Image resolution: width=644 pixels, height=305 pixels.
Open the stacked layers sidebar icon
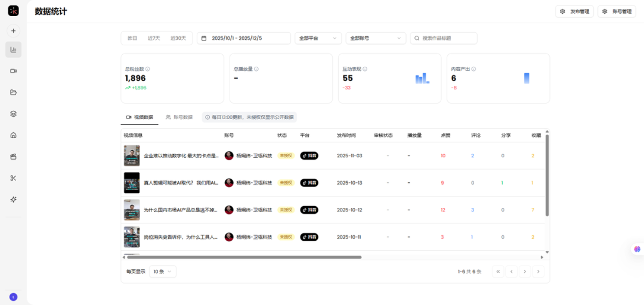13,114
